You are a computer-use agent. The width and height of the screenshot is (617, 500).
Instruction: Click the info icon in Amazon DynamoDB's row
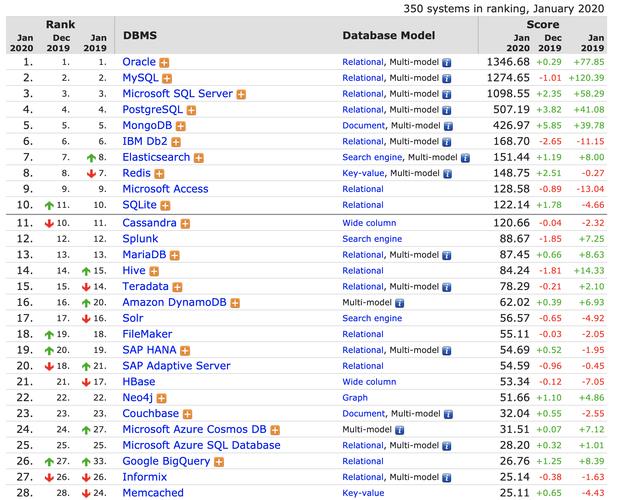(399, 303)
